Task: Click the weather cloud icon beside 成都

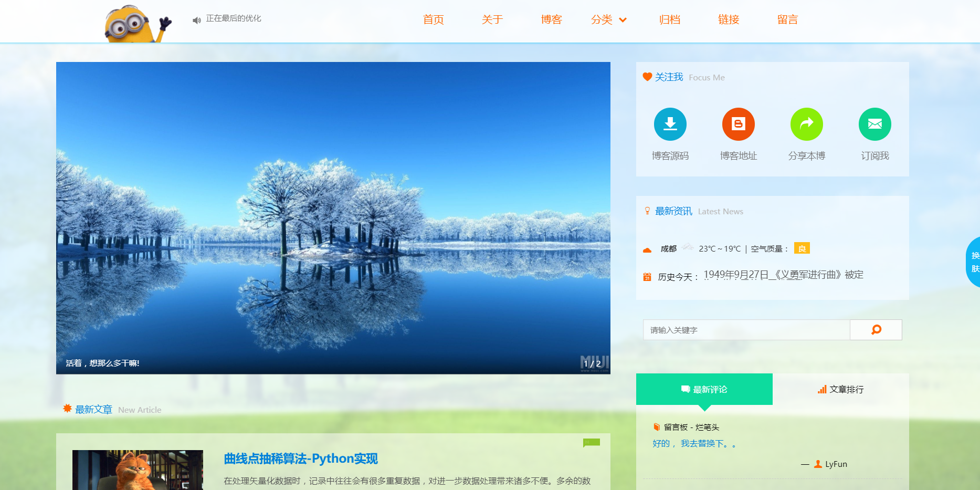Action: pos(647,249)
